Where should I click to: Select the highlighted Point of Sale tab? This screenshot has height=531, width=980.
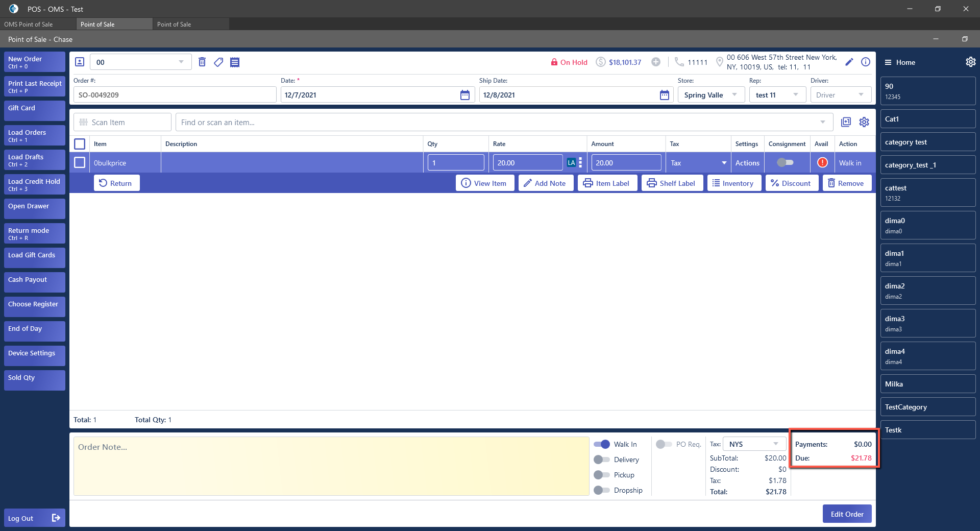click(114, 24)
